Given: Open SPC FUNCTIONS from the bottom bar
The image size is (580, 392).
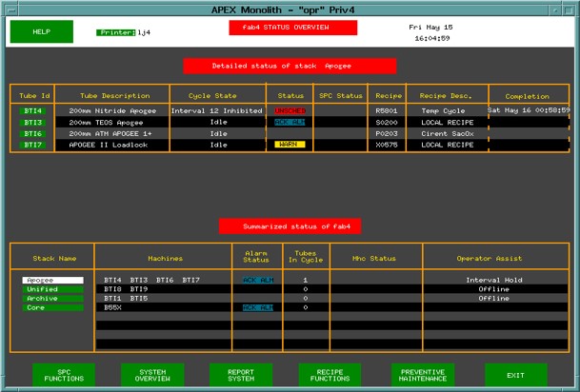Looking at the screenshot, I should coord(64,374).
